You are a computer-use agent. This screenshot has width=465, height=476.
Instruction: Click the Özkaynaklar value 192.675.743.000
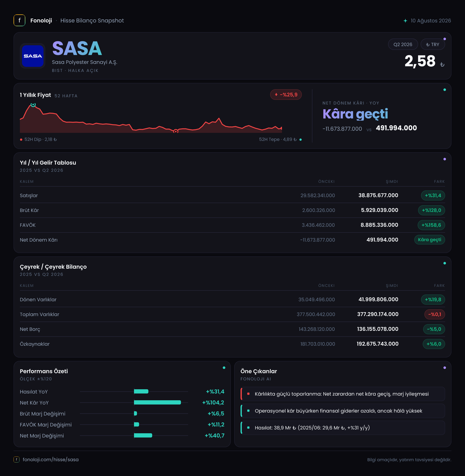tap(377, 344)
